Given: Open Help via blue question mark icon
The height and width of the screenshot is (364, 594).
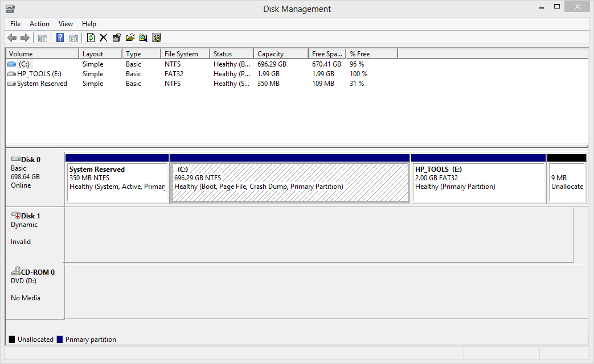Looking at the screenshot, I should tap(60, 38).
